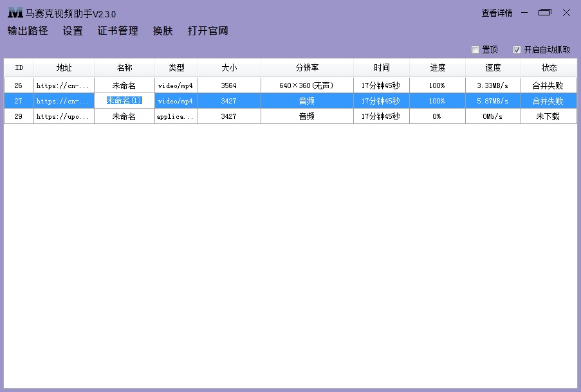Click the 17分钟45秒 cell in row 29
The width and height of the screenshot is (581, 392).
point(382,116)
